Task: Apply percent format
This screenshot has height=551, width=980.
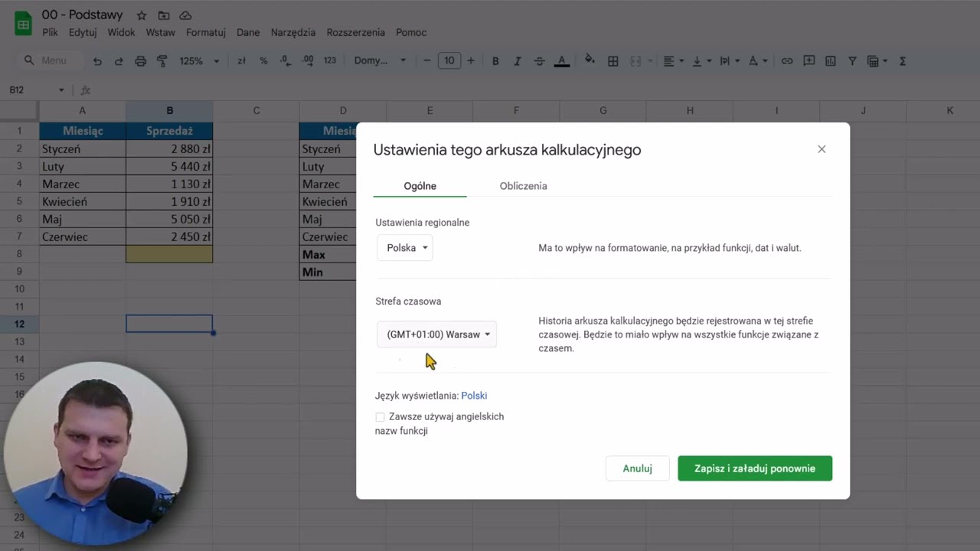Action: pos(263,61)
